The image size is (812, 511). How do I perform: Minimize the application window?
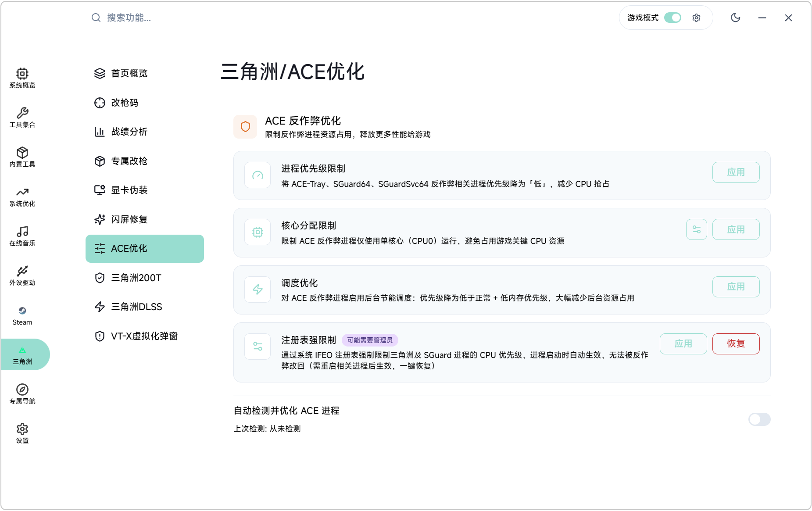pos(762,18)
